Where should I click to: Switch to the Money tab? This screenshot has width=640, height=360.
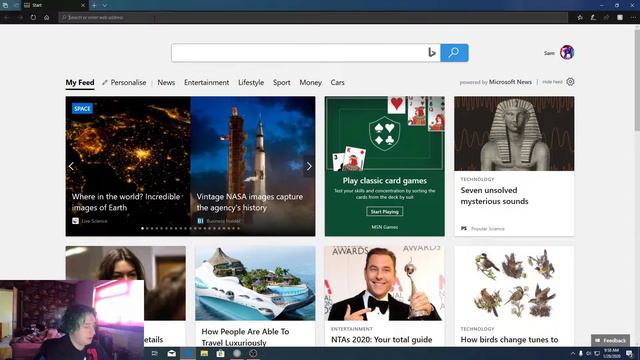[x=311, y=82]
